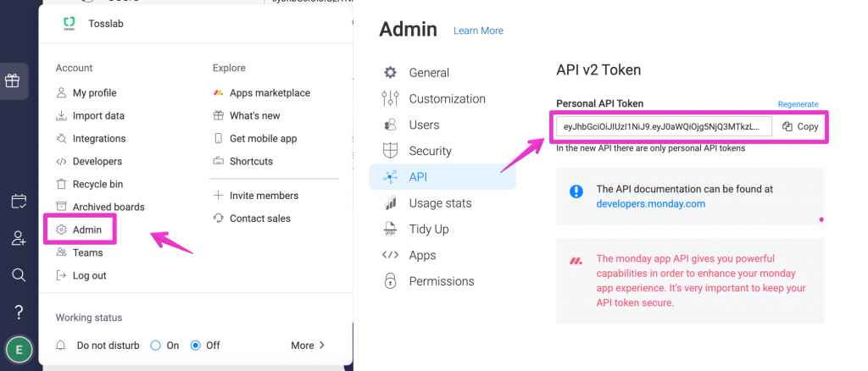Open the calendar check icon in sidebar

coord(19,202)
